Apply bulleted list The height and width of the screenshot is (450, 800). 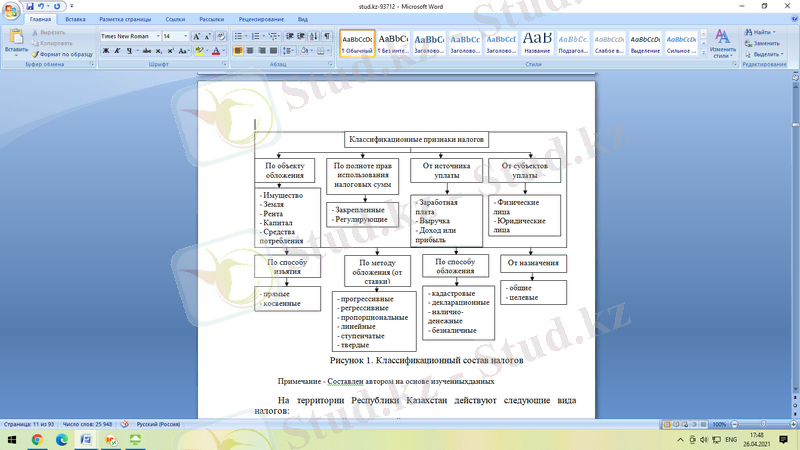coord(238,36)
